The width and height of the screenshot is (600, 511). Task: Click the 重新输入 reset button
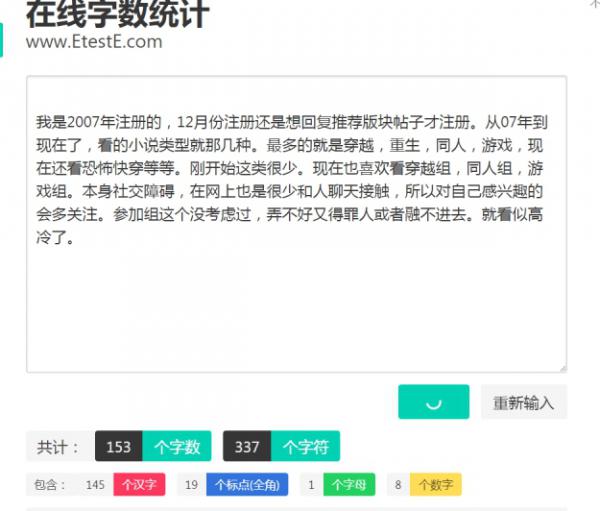524,402
